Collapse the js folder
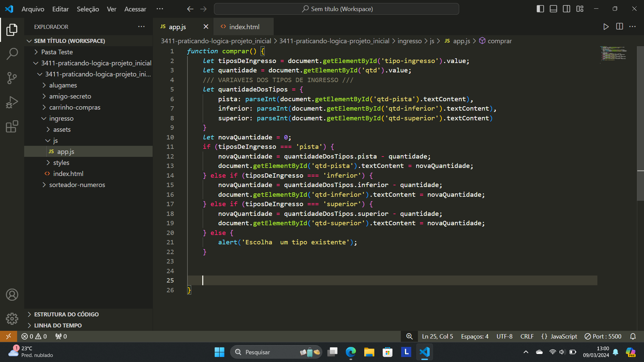Screen dimensions: 644x362 coord(89,140)
